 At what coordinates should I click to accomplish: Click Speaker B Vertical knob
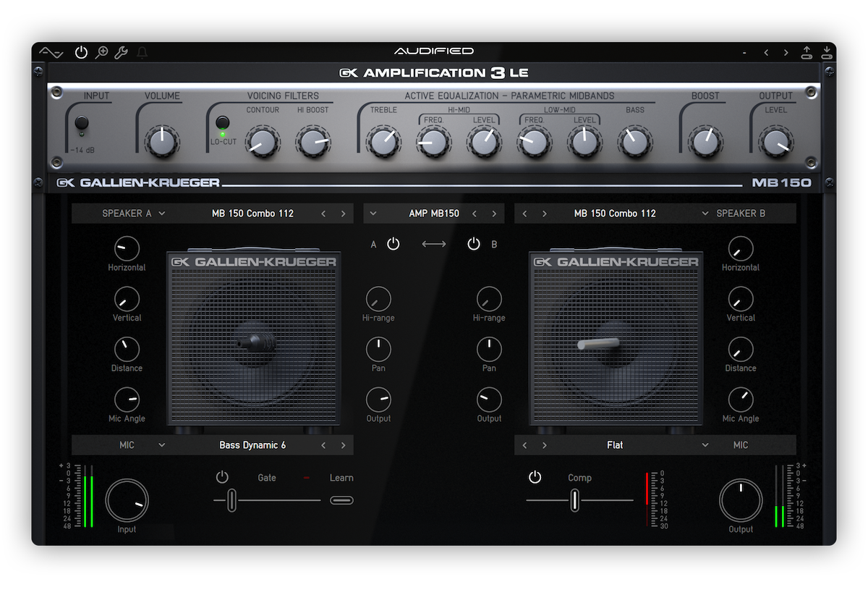pos(741,299)
